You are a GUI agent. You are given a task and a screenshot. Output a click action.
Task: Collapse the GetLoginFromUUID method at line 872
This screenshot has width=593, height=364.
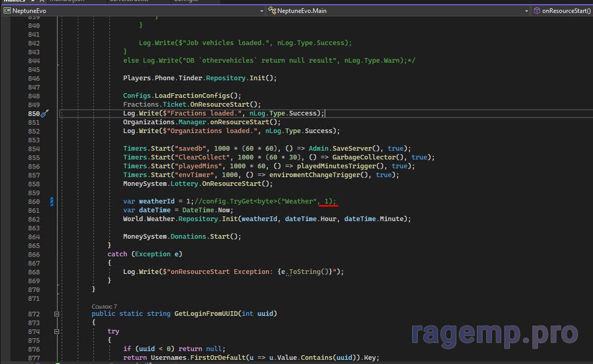click(x=57, y=314)
